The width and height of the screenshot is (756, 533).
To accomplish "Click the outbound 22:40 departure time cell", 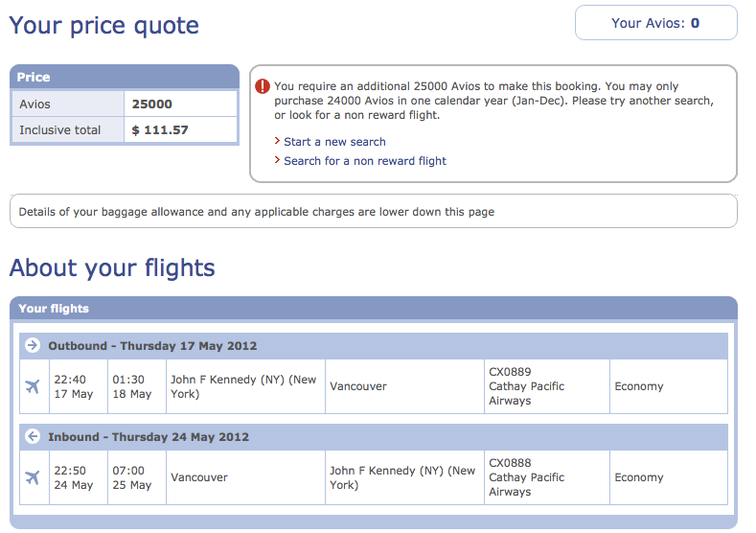I will 79,386.
